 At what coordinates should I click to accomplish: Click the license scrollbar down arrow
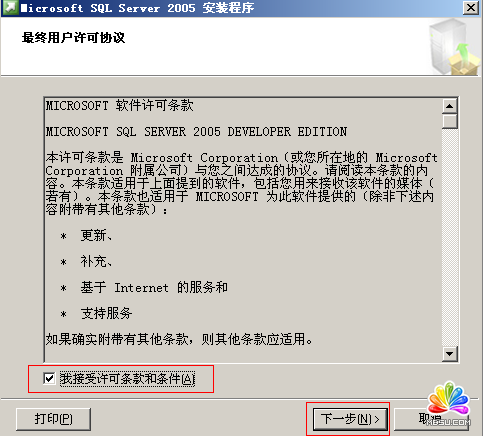pos(449,354)
